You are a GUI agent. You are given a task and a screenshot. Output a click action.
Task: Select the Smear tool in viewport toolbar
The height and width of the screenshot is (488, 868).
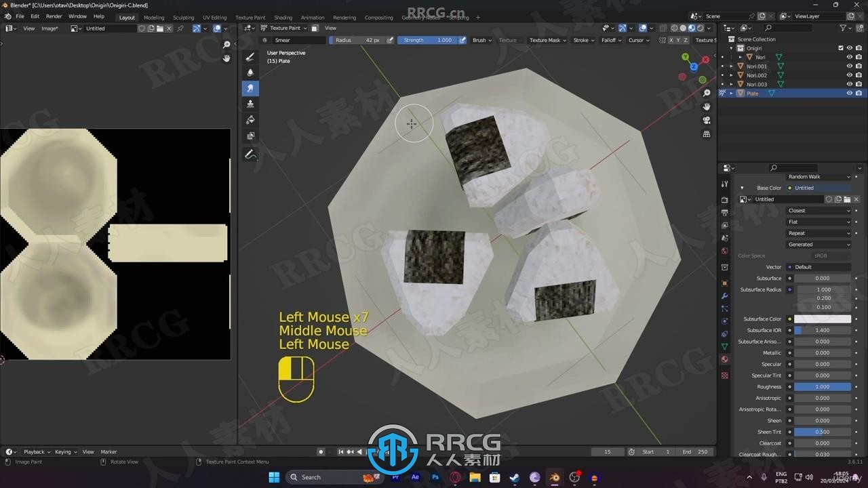(250, 88)
